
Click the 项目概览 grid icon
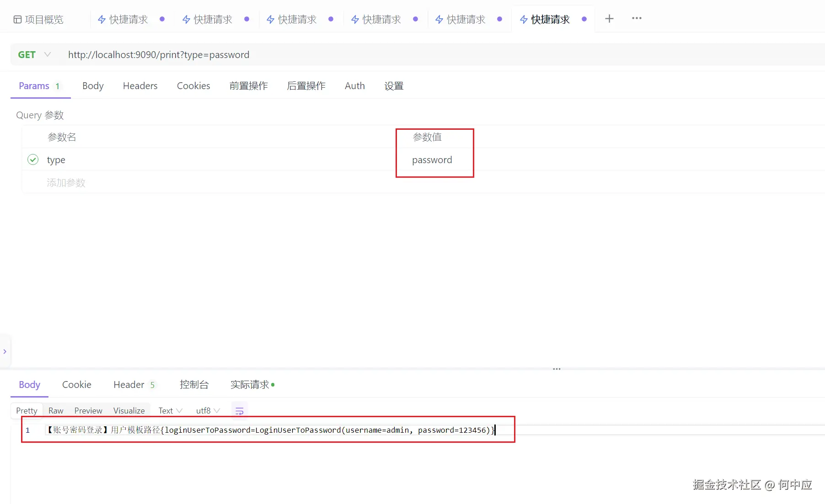click(17, 19)
